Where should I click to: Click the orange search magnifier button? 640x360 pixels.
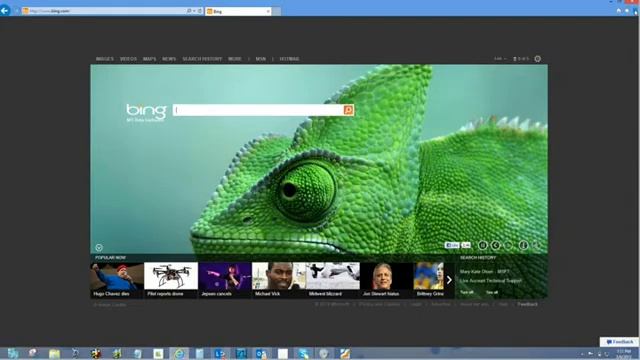click(348, 110)
